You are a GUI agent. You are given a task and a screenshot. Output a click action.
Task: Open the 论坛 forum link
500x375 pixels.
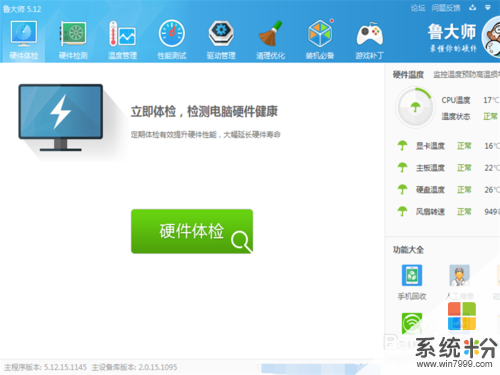click(418, 8)
